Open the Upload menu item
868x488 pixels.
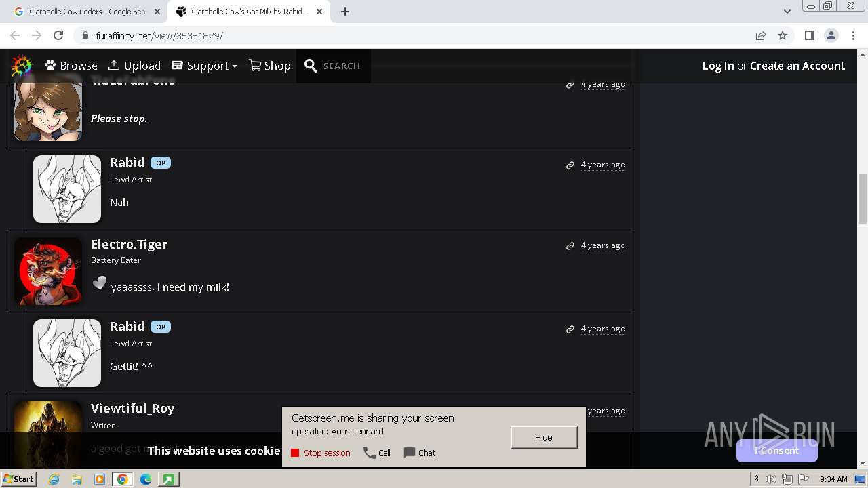(x=134, y=66)
